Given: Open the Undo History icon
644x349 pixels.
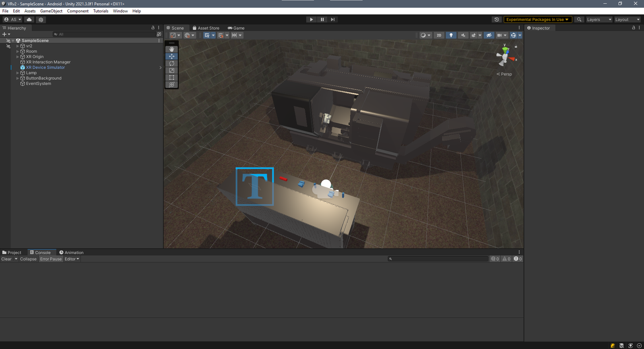Looking at the screenshot, I should [x=497, y=19].
